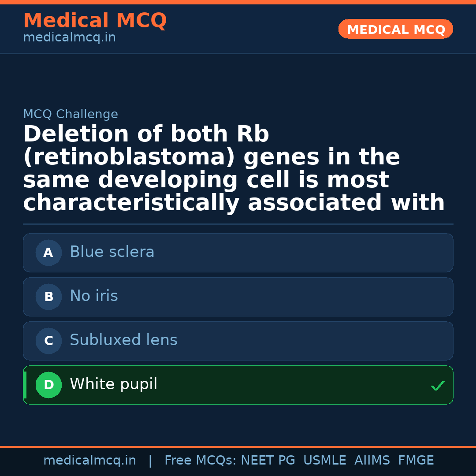Select the FMGE footer text
Viewport: 476px width, 476px height.
point(416,461)
